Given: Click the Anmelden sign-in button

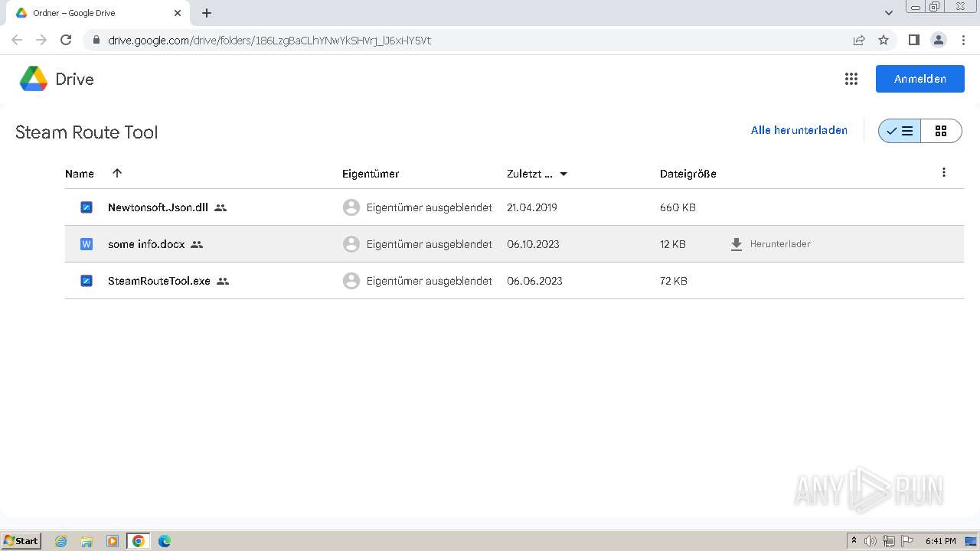Looking at the screenshot, I should pos(920,79).
